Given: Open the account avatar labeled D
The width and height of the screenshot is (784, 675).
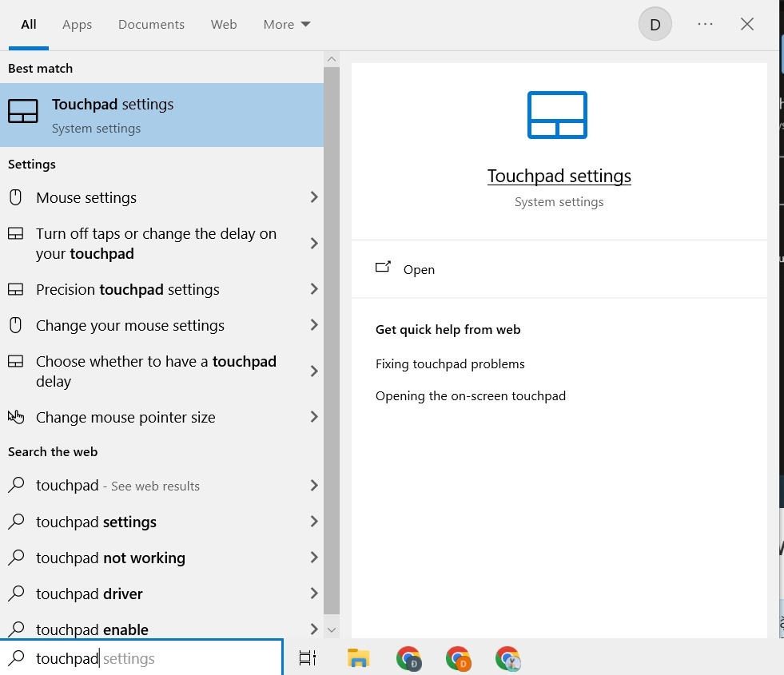Looking at the screenshot, I should pos(655,24).
